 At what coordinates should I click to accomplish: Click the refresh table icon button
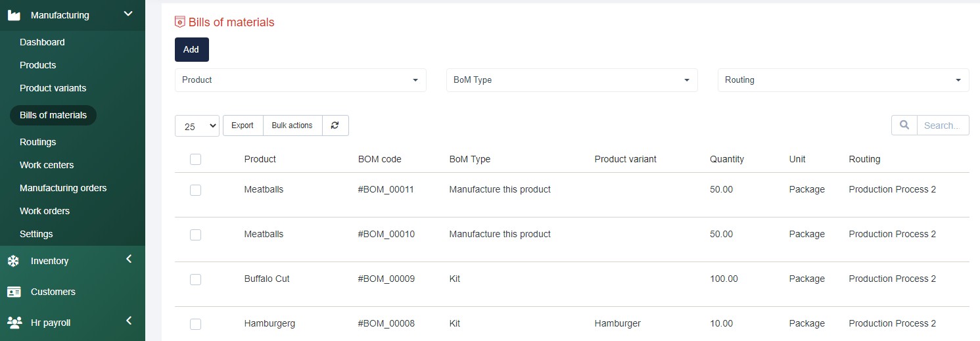pos(335,125)
